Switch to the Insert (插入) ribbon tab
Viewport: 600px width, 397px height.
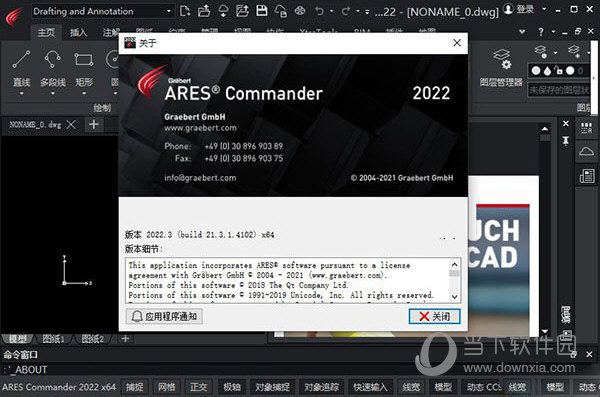[78, 33]
